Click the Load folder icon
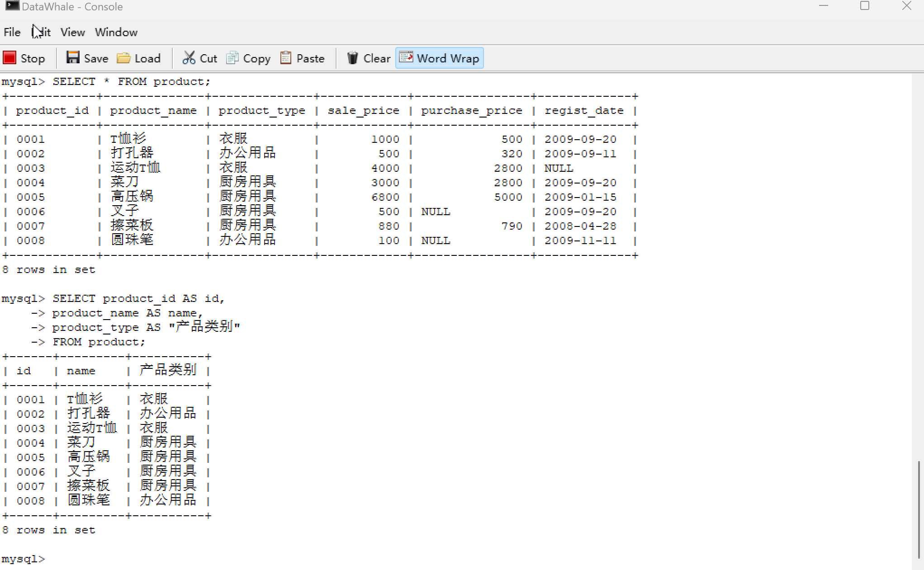 pyautogui.click(x=123, y=58)
